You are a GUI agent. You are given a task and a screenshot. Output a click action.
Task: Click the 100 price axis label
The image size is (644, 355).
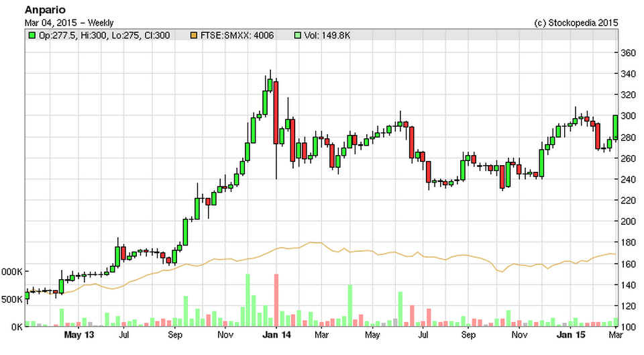(x=628, y=327)
